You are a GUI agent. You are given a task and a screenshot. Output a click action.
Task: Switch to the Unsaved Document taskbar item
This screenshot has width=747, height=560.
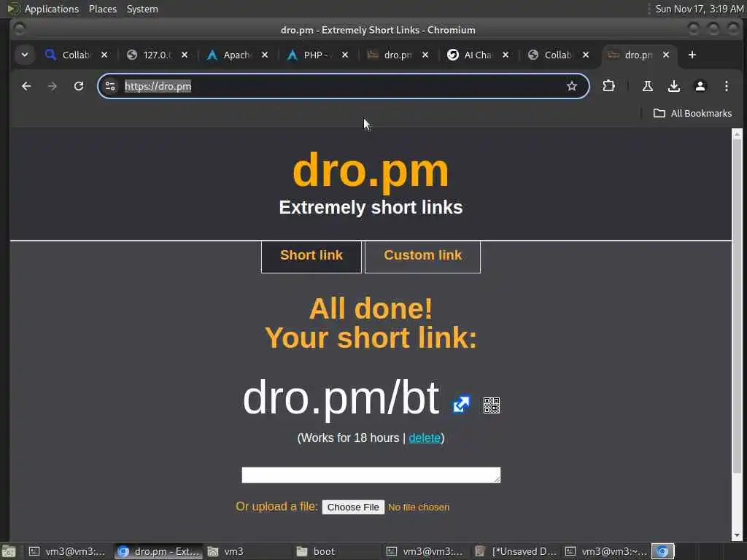[516, 551]
